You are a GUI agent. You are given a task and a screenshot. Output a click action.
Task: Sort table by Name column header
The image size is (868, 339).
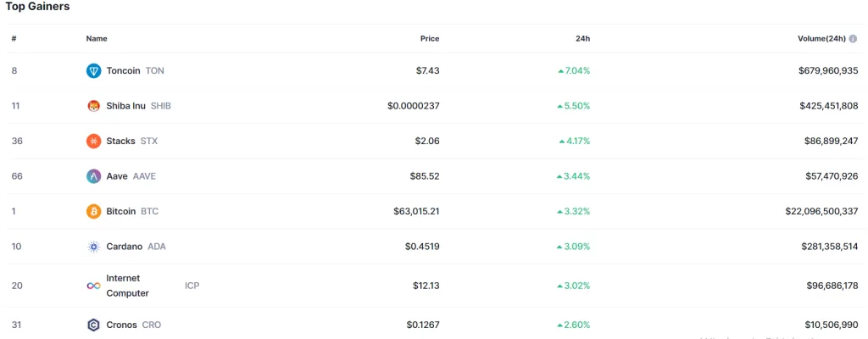(97, 38)
